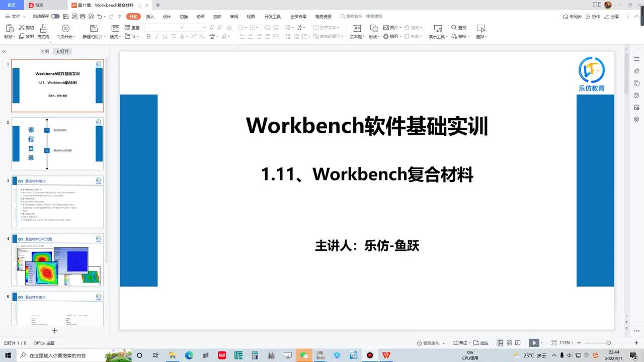Click the Layout (版式) icon
The image size is (644, 362).
coord(115,28)
